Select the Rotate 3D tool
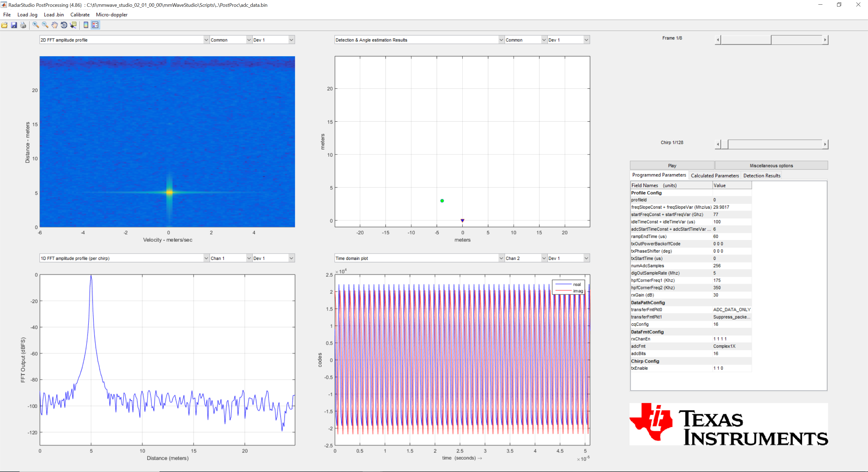Viewport: 868px width, 472px height. tap(64, 25)
